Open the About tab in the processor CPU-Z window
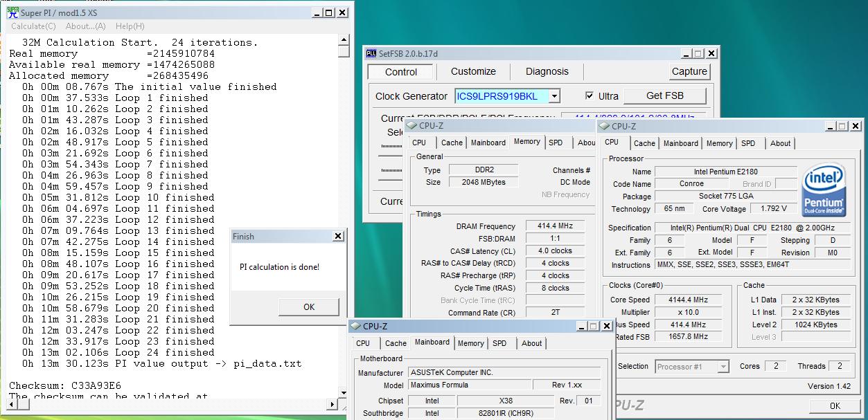This screenshot has height=420, width=868. coord(781,143)
